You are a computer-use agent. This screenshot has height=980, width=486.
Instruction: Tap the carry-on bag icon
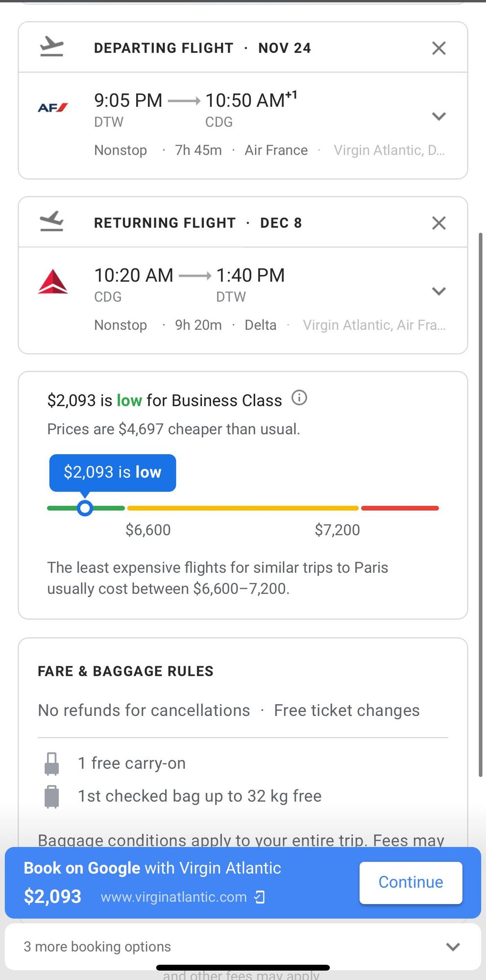point(51,764)
